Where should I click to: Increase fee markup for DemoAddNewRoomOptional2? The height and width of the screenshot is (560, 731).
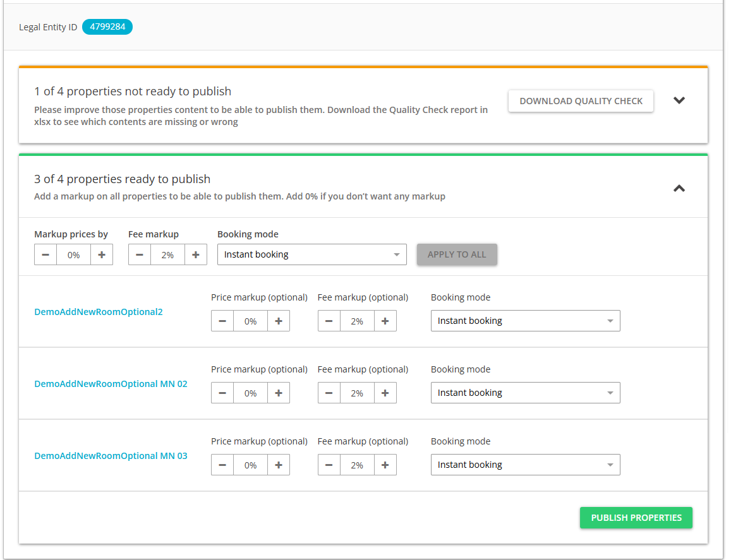point(385,321)
